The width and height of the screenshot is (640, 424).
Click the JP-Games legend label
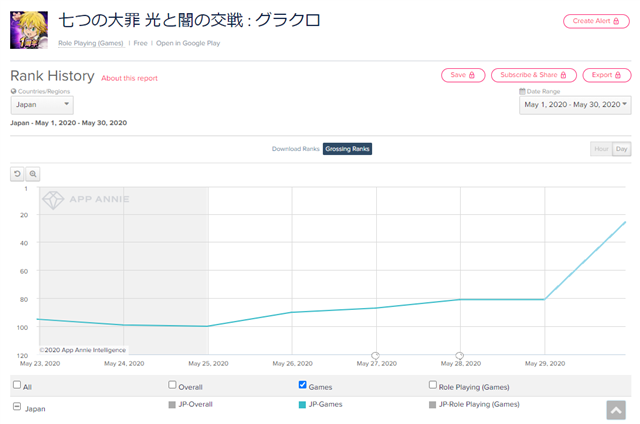click(325, 404)
